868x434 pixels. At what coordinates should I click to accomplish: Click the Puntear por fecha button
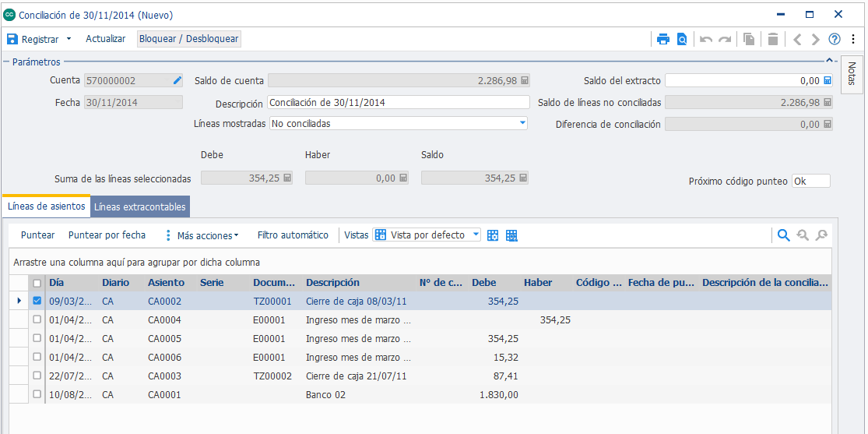click(x=107, y=235)
